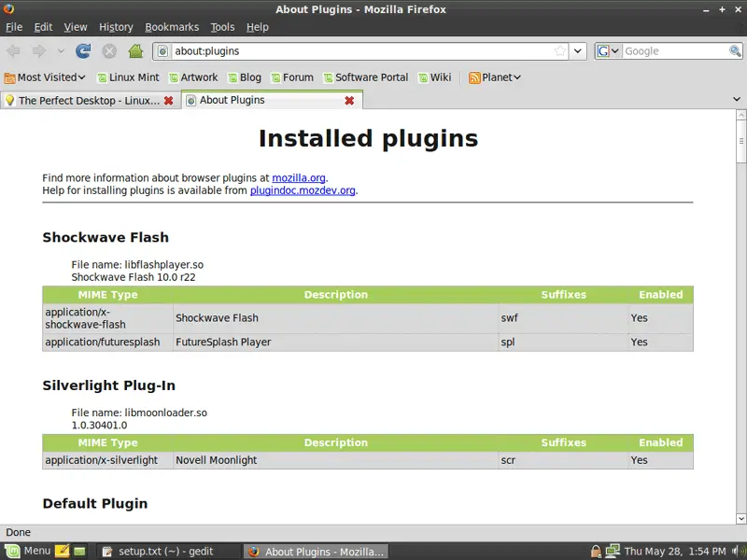Close the About Plugins tab
The image size is (747, 560).
[349, 101]
